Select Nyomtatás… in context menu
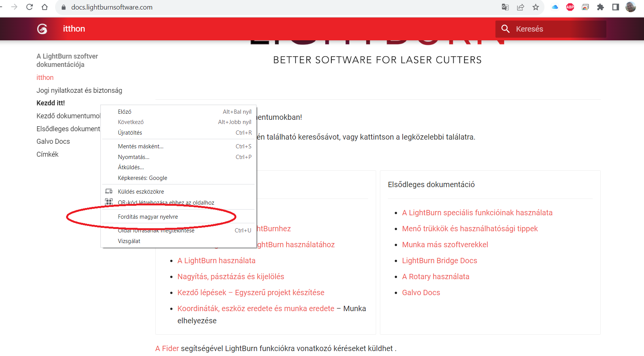Viewport: 644px width, 356px height. point(179,157)
